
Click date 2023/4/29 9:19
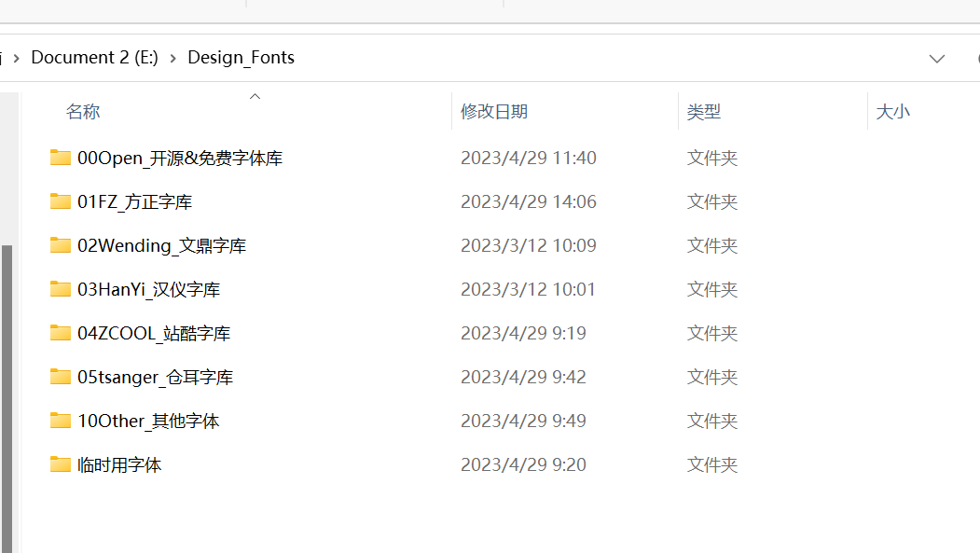523,333
